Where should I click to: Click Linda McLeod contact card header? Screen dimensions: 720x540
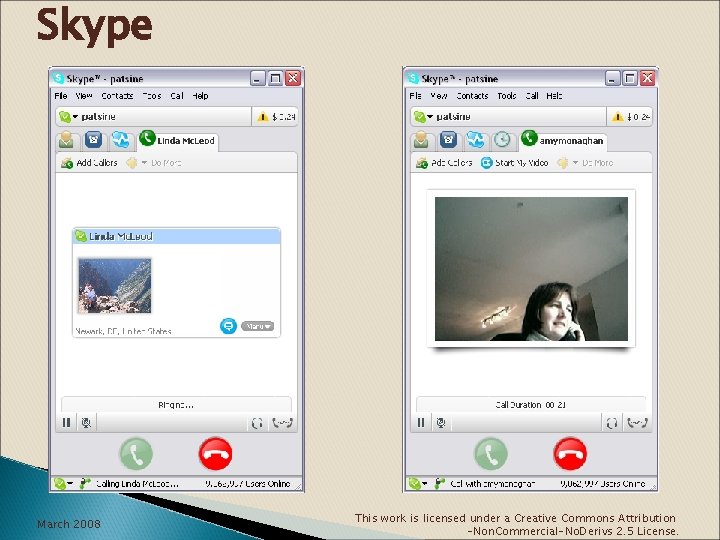(x=177, y=236)
